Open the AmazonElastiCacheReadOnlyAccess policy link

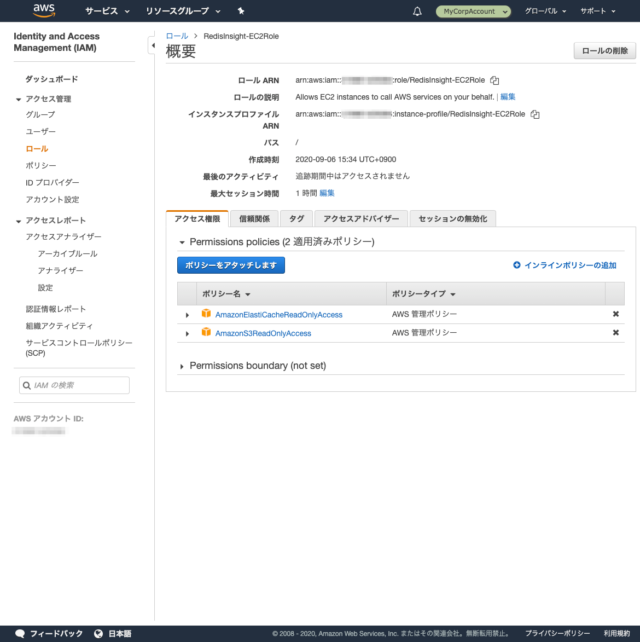(278, 315)
